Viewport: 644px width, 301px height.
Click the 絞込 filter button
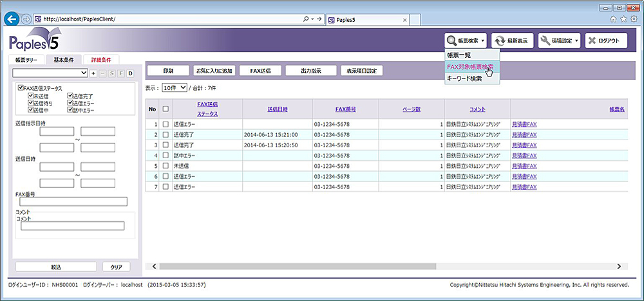56,266
